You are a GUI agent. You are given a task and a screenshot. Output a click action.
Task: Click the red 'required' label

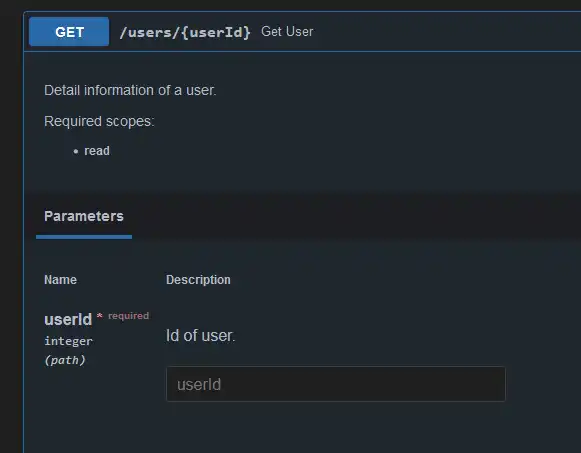(x=129, y=316)
